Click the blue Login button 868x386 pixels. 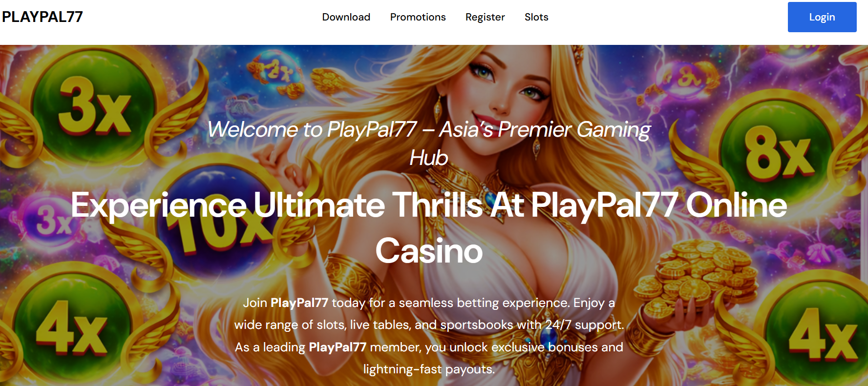[822, 17]
